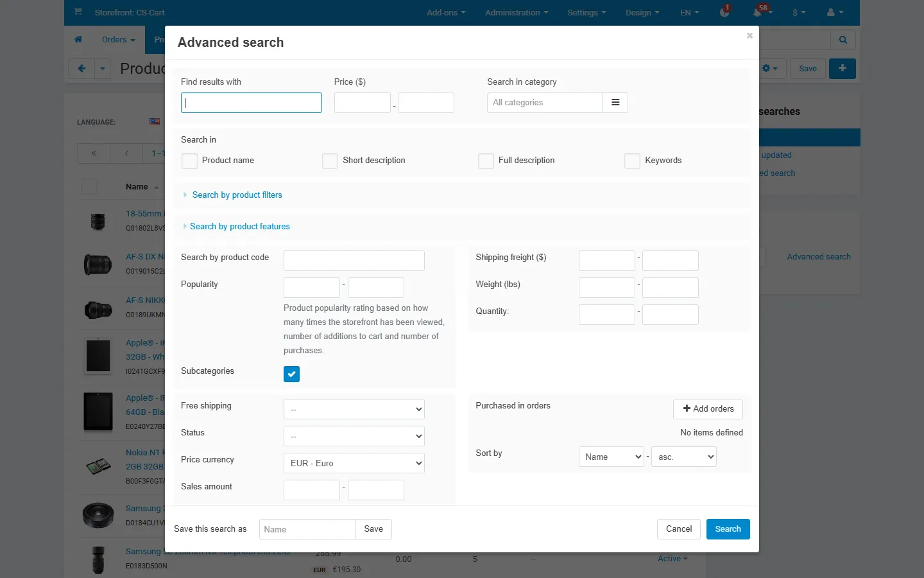The height and width of the screenshot is (578, 924).
Task: Open the Status dropdown
Action: point(354,436)
